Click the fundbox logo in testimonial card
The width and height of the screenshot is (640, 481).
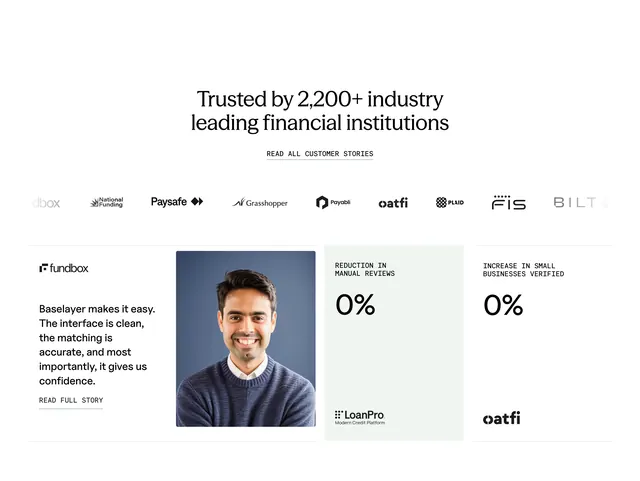[64, 268]
